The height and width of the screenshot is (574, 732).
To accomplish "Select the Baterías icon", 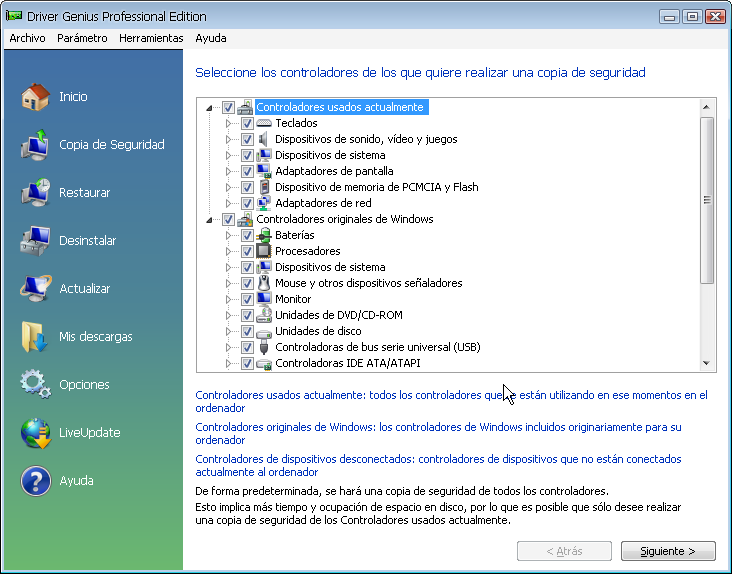I will (264, 235).
